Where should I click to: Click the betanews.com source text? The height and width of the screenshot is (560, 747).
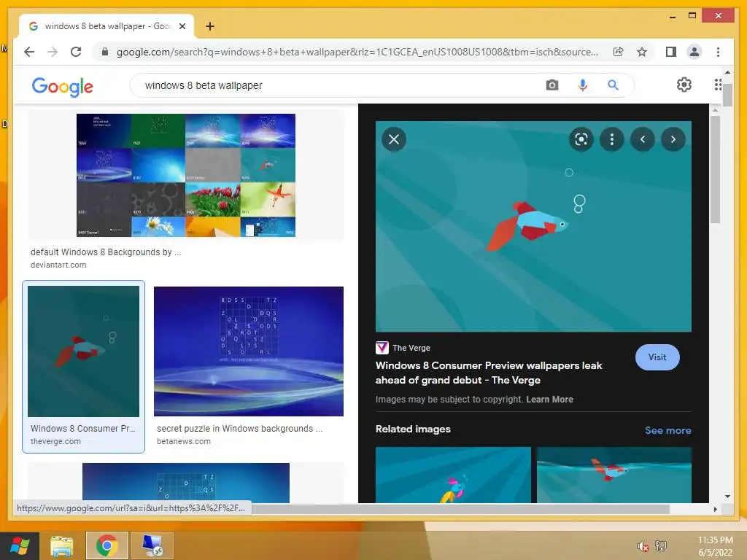click(x=184, y=441)
